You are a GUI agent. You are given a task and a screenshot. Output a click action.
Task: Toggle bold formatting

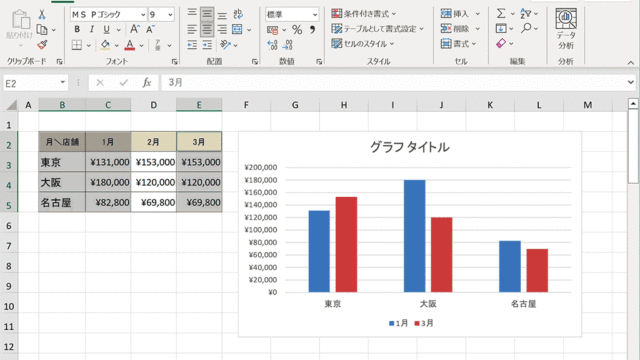coord(77,29)
